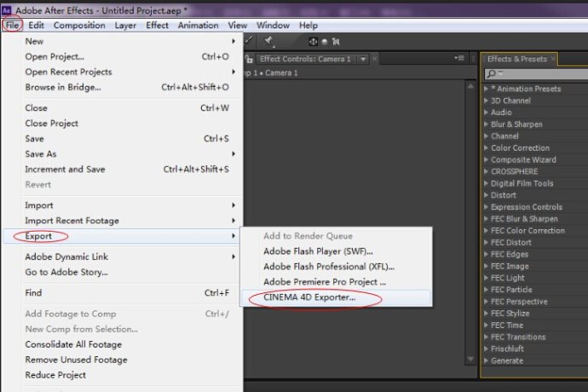Viewport: 588px width, 392px height.
Task: Choose Find from the File menu
Action: [122, 293]
